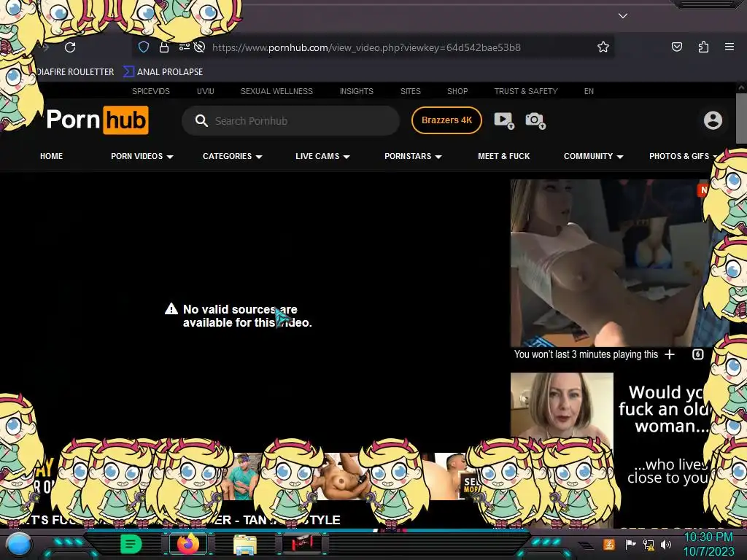
Task: Focus the browser URL address bar
Action: coord(366,47)
